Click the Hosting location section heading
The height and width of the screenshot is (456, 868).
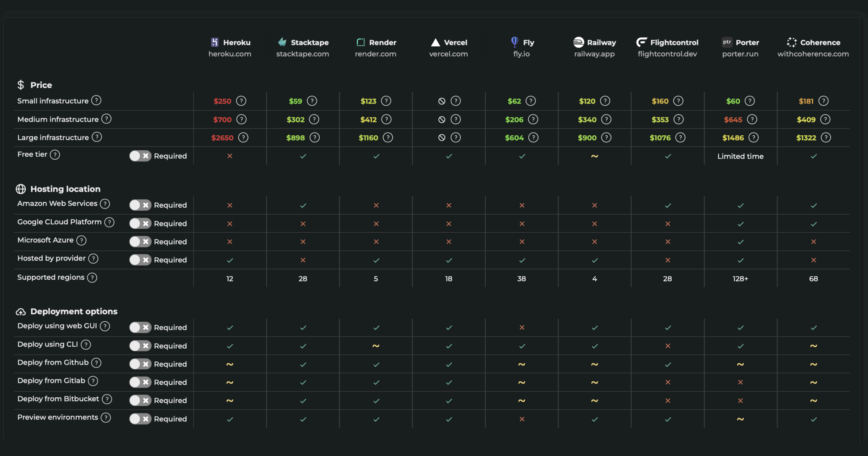[x=65, y=189]
